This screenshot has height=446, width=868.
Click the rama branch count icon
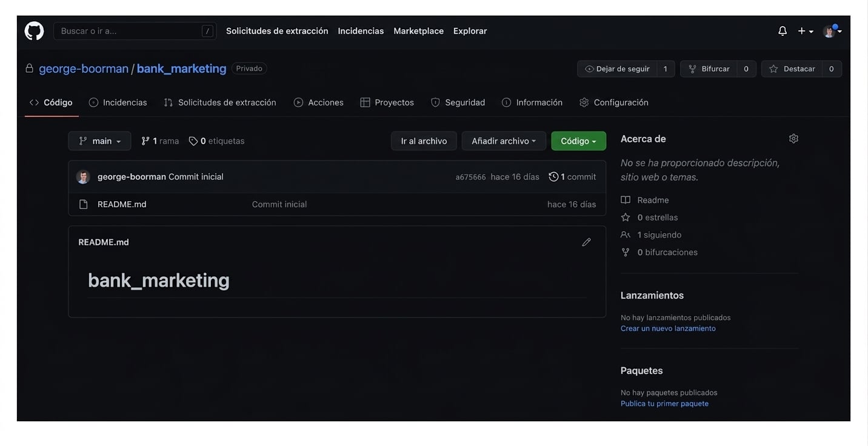pos(145,141)
